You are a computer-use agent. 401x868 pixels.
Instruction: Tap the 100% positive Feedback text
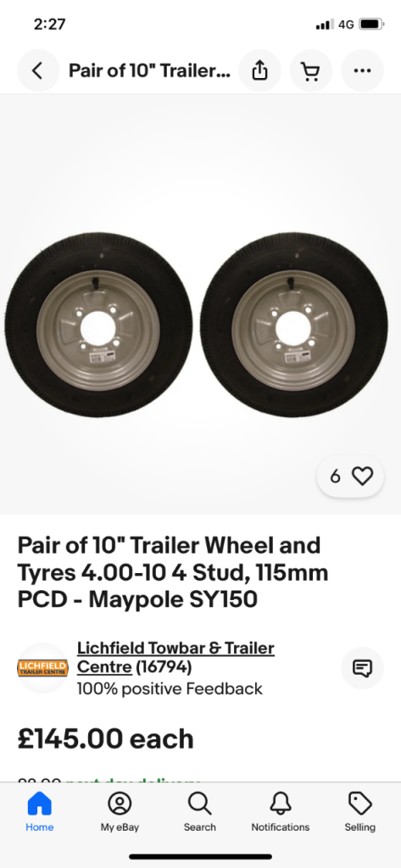pos(170,688)
